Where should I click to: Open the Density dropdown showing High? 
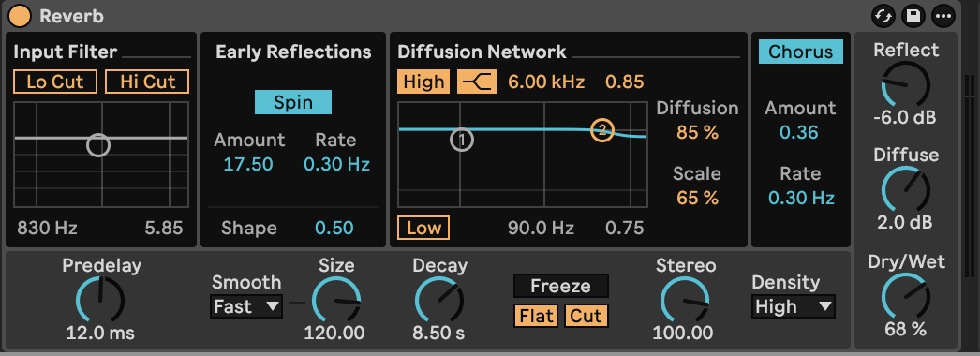(794, 306)
